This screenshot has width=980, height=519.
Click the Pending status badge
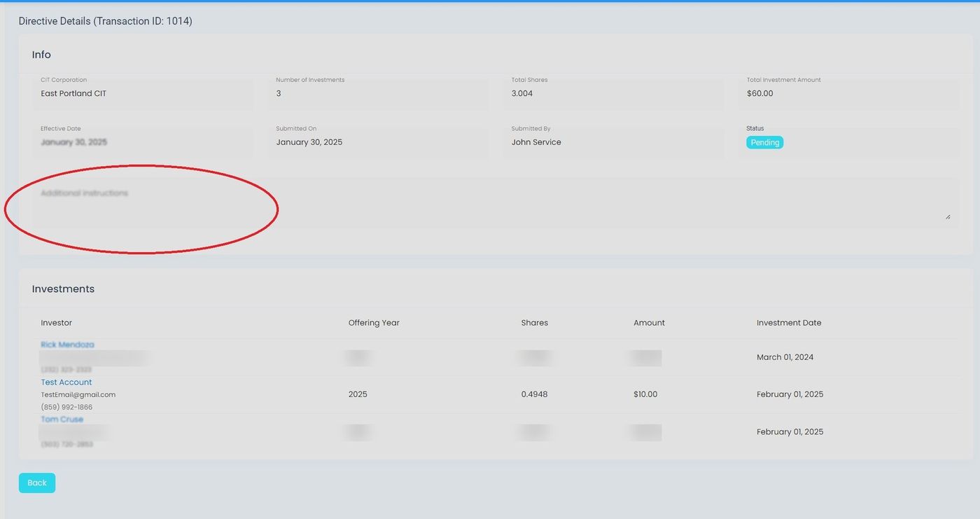(x=764, y=142)
